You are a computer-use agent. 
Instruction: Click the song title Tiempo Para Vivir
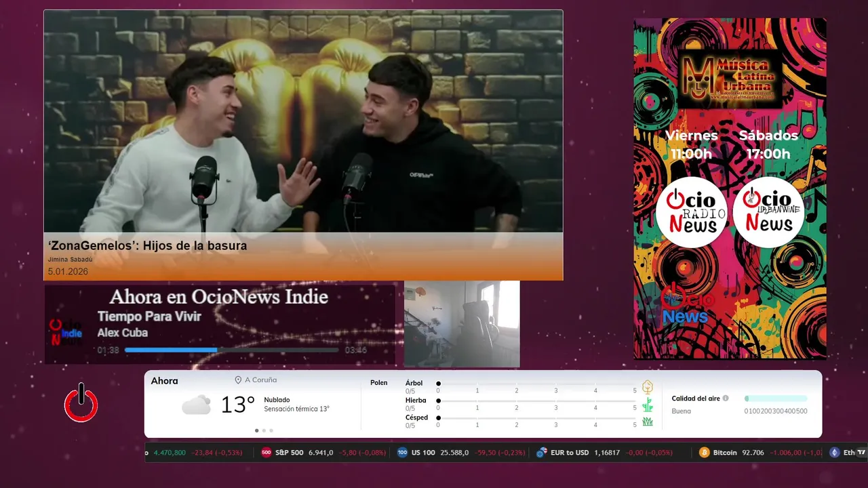(x=149, y=317)
